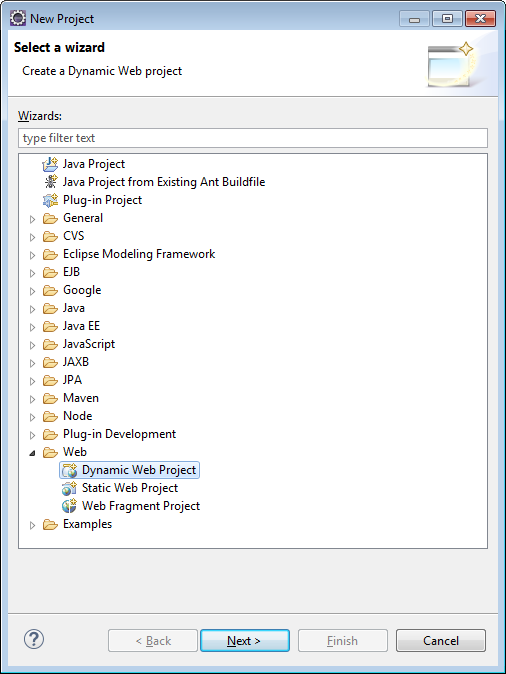Select the Plug-in Development entry
This screenshot has height=674, width=506.
[x=119, y=434]
